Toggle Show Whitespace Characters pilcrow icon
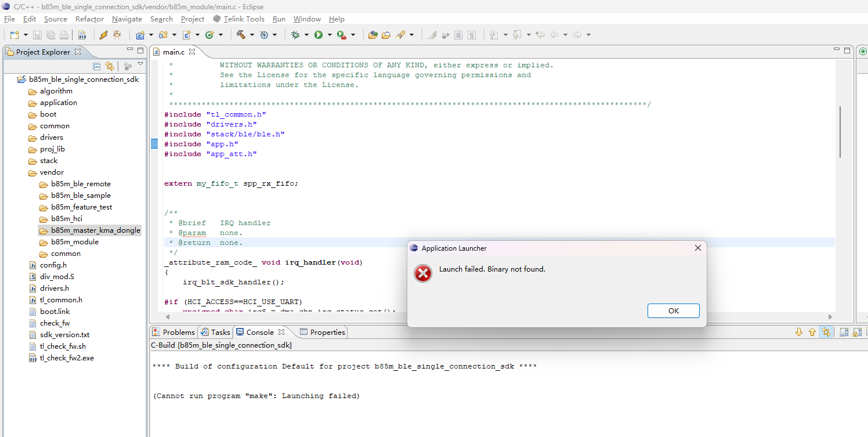The image size is (868, 437). [x=472, y=35]
